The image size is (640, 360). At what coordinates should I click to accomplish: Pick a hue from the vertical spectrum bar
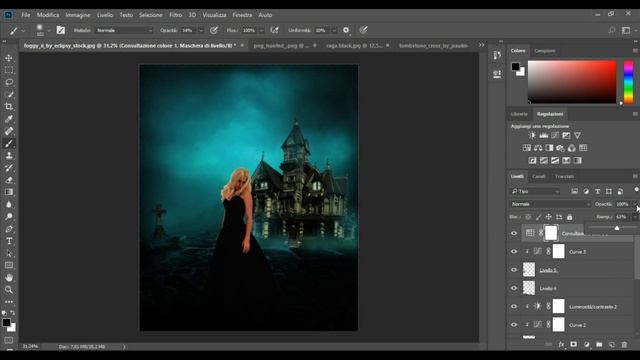click(629, 82)
